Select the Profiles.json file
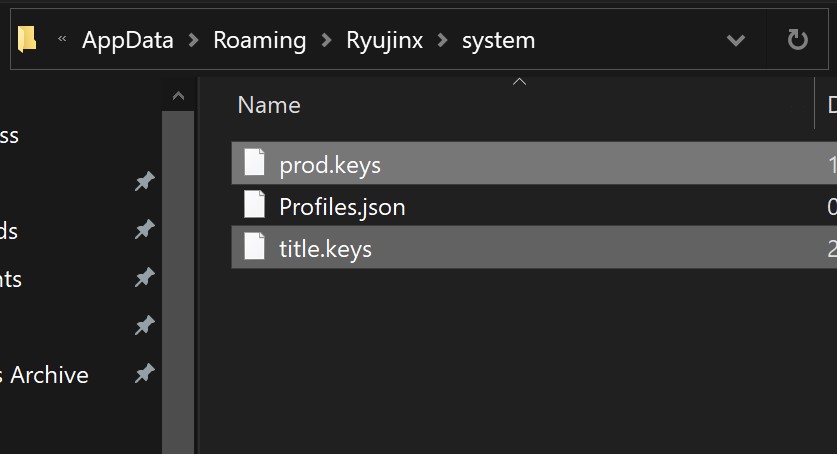The height and width of the screenshot is (454, 837). click(342, 207)
